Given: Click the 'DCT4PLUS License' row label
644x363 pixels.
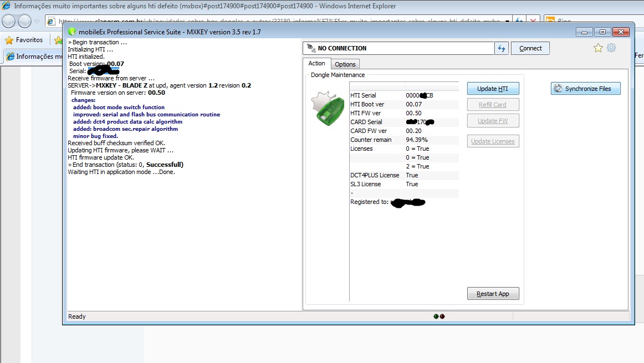Looking at the screenshot, I should [375, 175].
